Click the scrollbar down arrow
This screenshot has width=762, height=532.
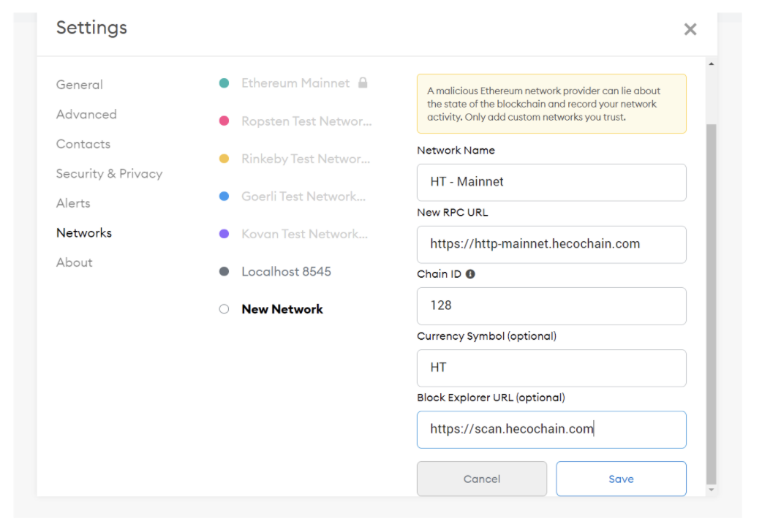712,490
